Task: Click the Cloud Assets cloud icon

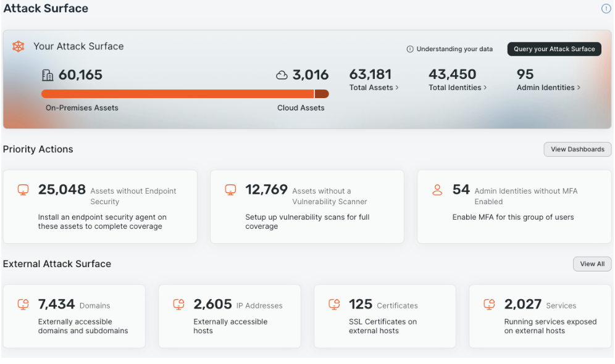Action: click(282, 75)
